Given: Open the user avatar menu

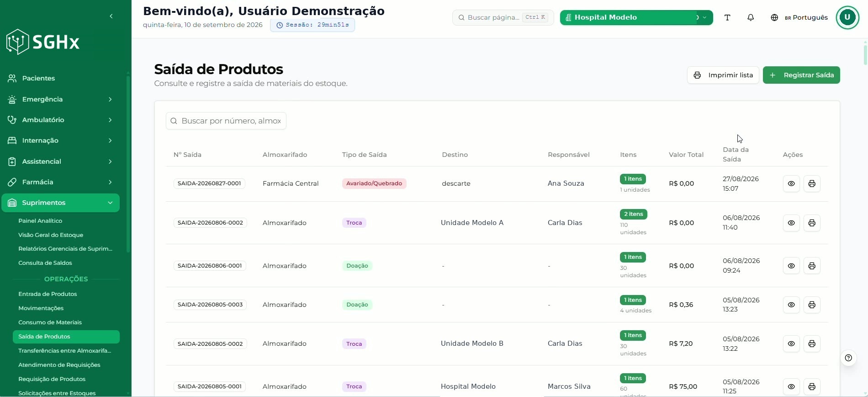Looking at the screenshot, I should click(847, 17).
